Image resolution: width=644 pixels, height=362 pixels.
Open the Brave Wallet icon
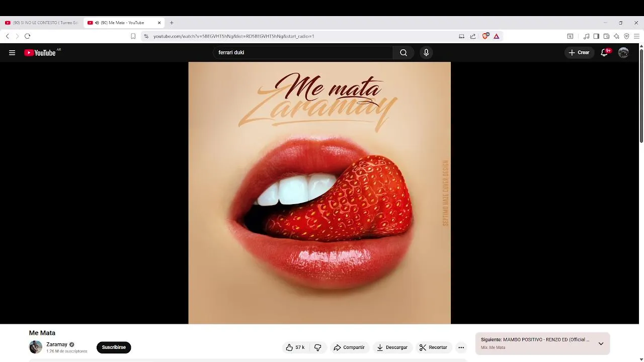[606, 36]
